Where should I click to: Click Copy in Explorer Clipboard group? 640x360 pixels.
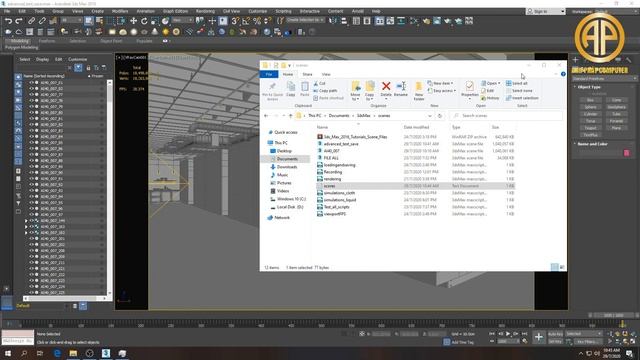pyautogui.click(x=291, y=89)
